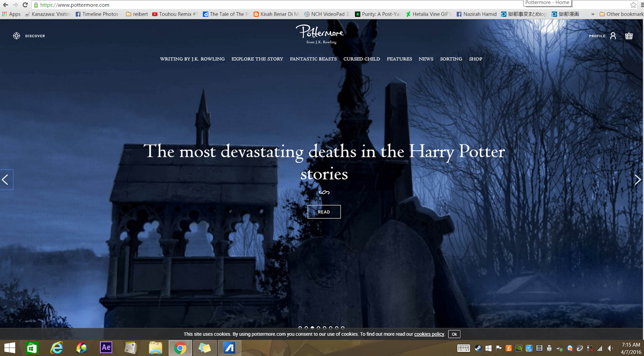The image size is (644, 356).
Task: Open network signal tray icon
Action: click(x=600, y=348)
